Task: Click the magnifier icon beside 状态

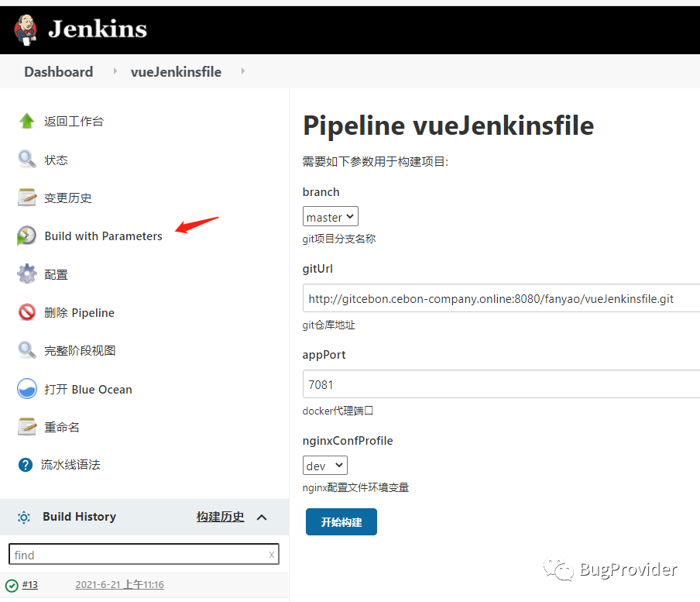Action: point(27,160)
